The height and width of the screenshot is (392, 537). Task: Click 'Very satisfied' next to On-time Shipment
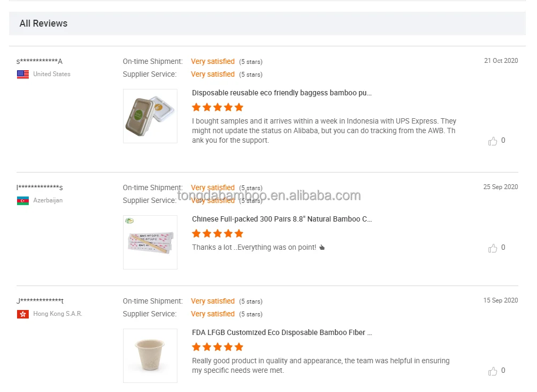[213, 61]
